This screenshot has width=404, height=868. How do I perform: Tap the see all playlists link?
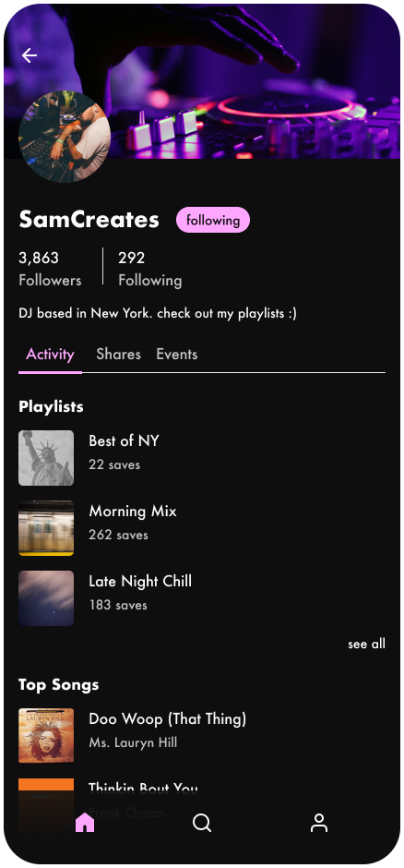[366, 644]
